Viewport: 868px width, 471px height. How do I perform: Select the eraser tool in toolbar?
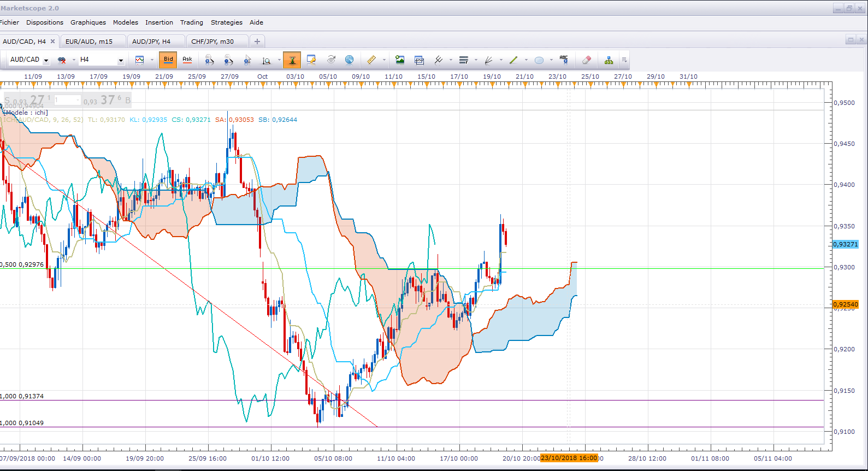[x=586, y=60]
